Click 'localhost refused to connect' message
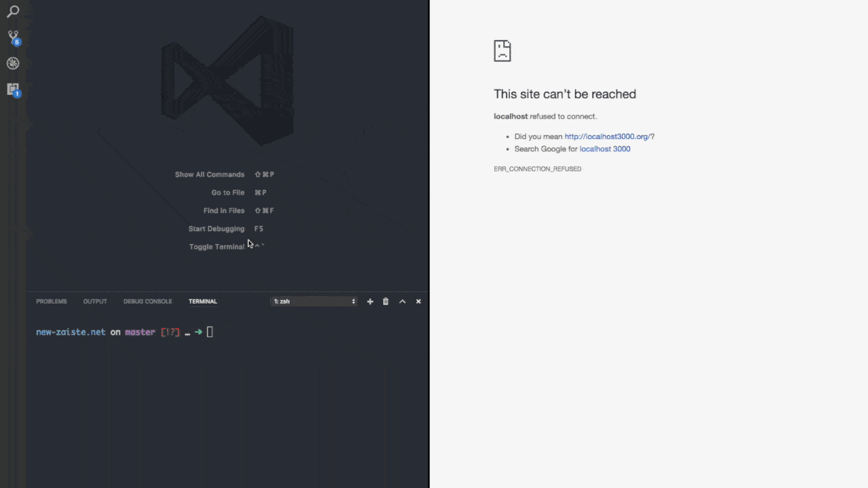Screen dimensions: 868x488 tap(545, 117)
